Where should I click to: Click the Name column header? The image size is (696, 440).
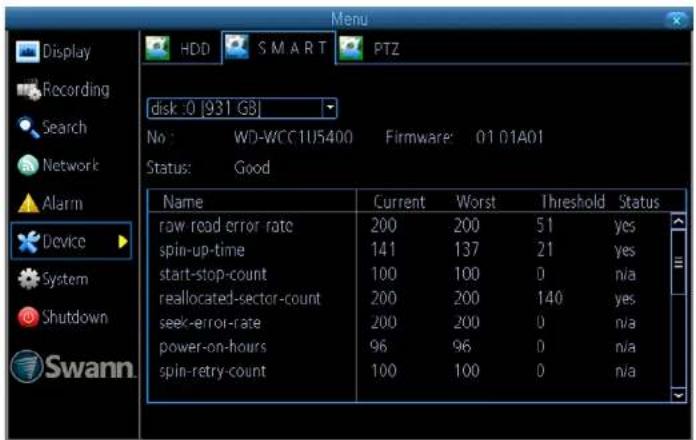tap(183, 202)
